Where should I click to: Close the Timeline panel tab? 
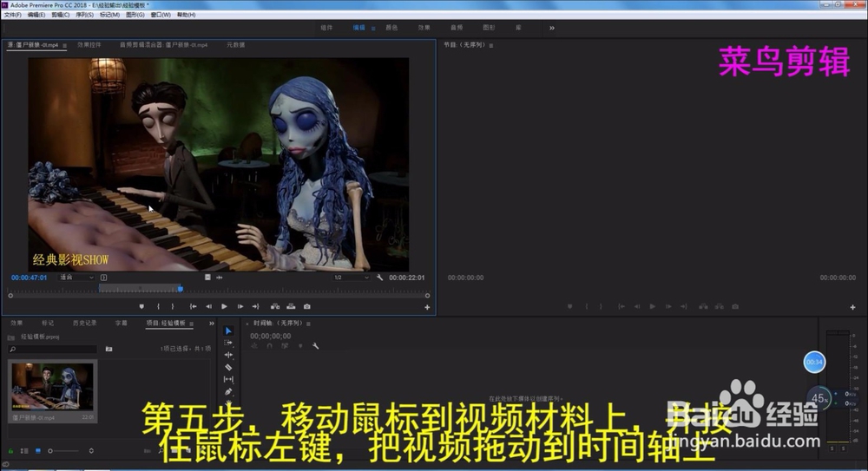(247, 324)
